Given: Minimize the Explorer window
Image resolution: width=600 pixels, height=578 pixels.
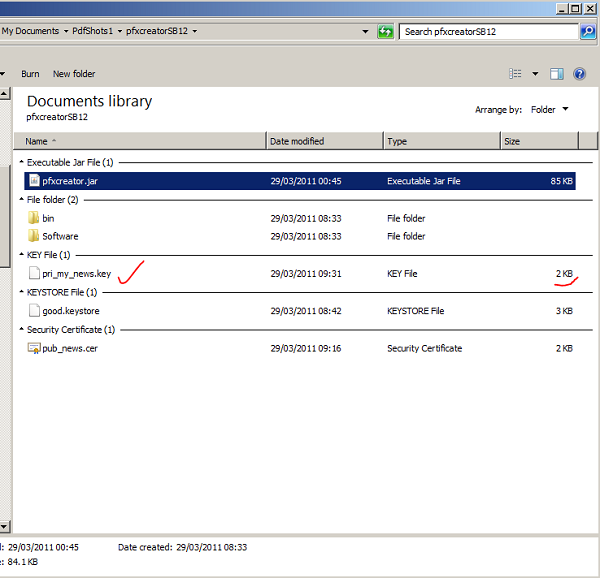Looking at the screenshot, I should [x=562, y=8].
